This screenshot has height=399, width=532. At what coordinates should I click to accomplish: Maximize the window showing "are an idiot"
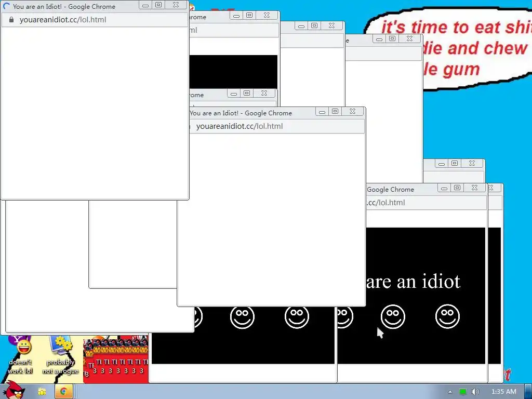[457, 188]
